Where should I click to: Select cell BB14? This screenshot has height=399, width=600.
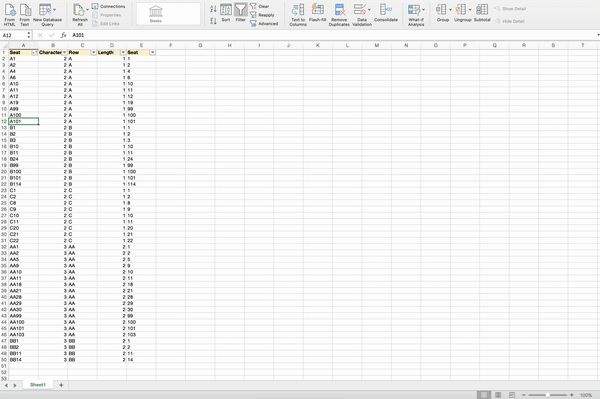tap(23, 360)
